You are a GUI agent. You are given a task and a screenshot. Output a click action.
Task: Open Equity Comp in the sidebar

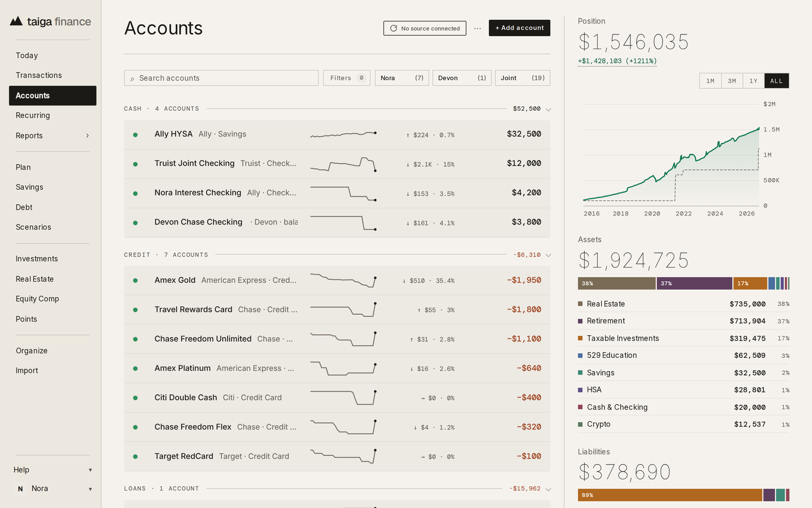tap(52, 299)
